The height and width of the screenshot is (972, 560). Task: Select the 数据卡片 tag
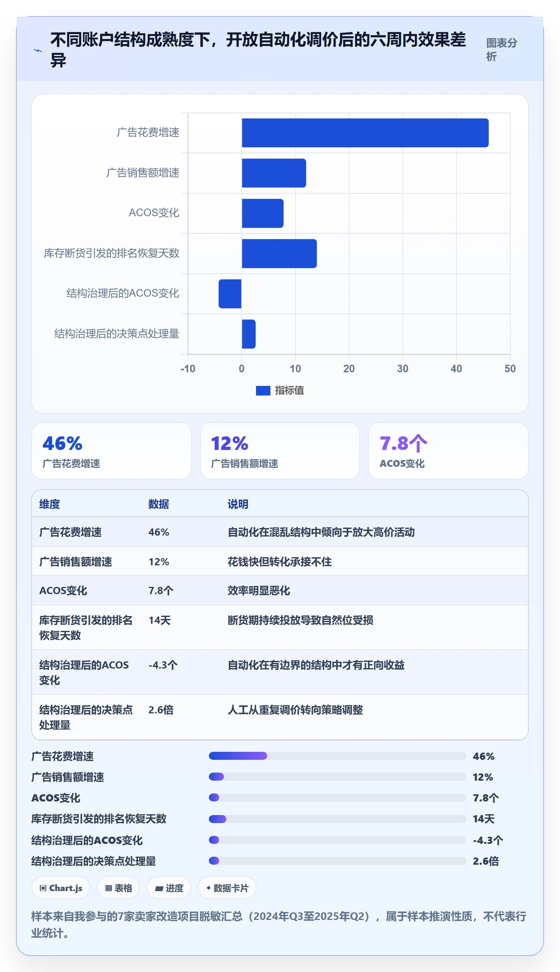227,888
